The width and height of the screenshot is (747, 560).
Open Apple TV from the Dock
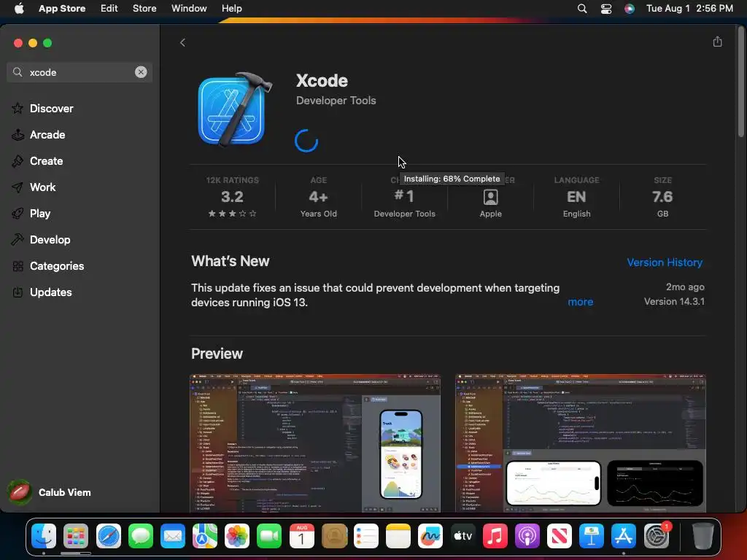coord(462,536)
